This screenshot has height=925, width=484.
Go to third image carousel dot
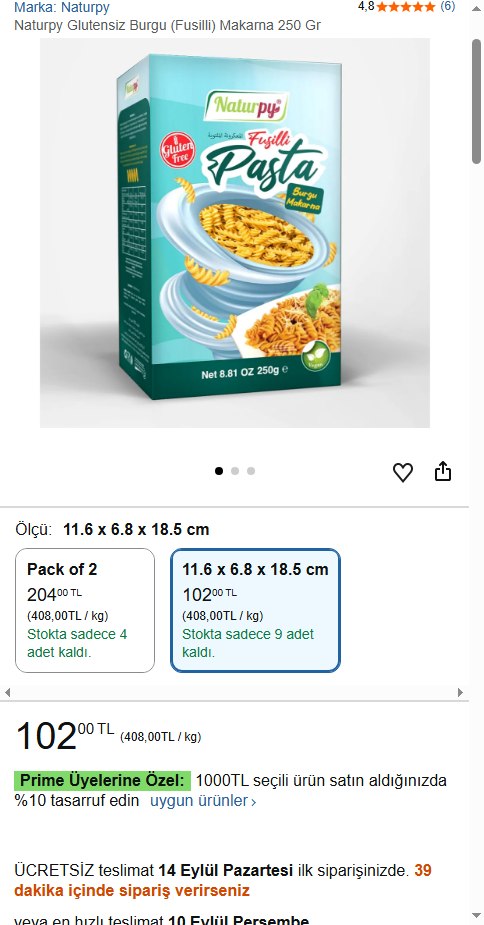251,471
